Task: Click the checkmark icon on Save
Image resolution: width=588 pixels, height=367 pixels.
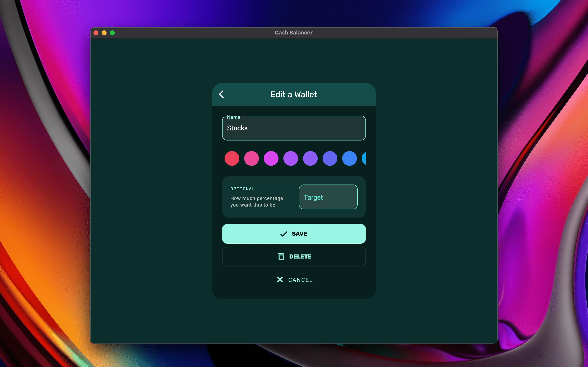Action: (284, 234)
